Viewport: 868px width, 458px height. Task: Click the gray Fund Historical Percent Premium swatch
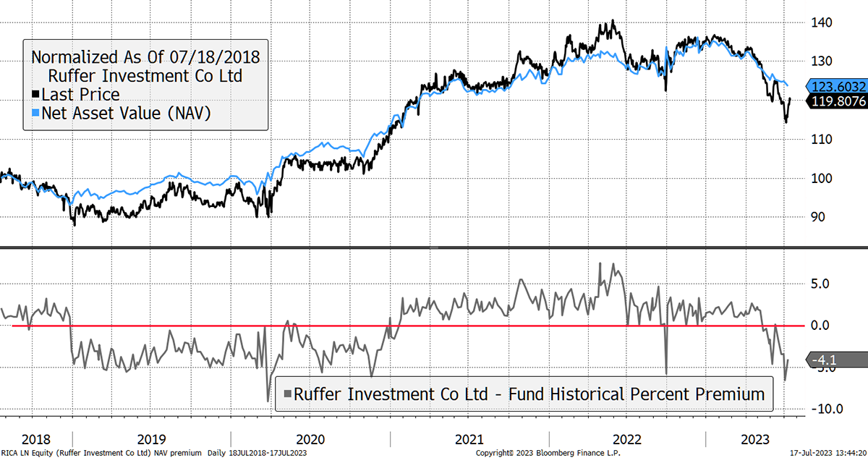(x=288, y=394)
